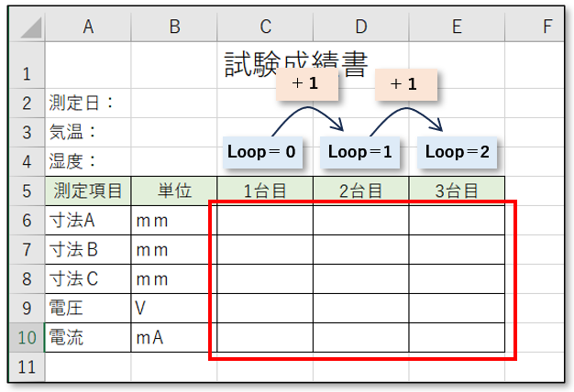The width and height of the screenshot is (574, 392).
Task: Click the 単位 header cell
Action: pos(174,191)
